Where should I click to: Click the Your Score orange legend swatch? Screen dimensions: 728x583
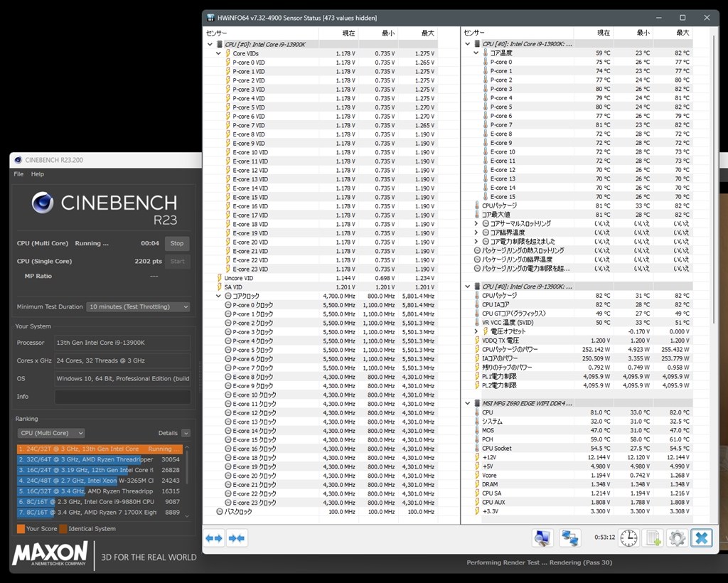tap(21, 529)
